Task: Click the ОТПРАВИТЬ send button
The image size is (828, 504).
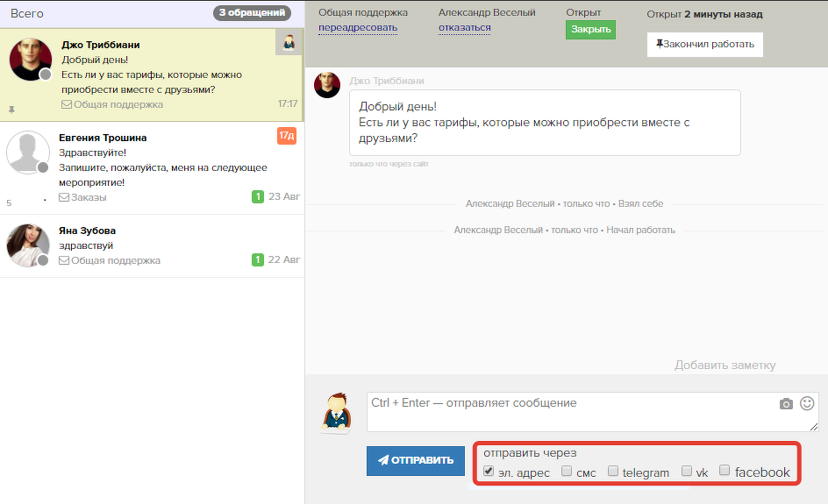Action: click(x=416, y=461)
